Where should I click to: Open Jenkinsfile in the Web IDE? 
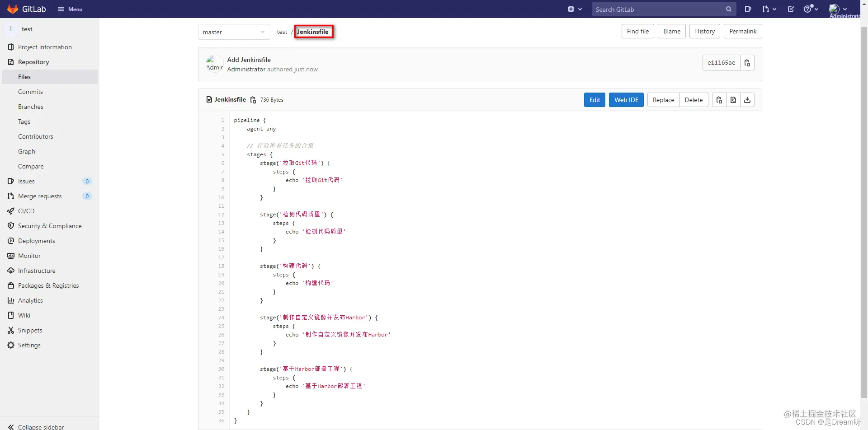[x=626, y=100]
